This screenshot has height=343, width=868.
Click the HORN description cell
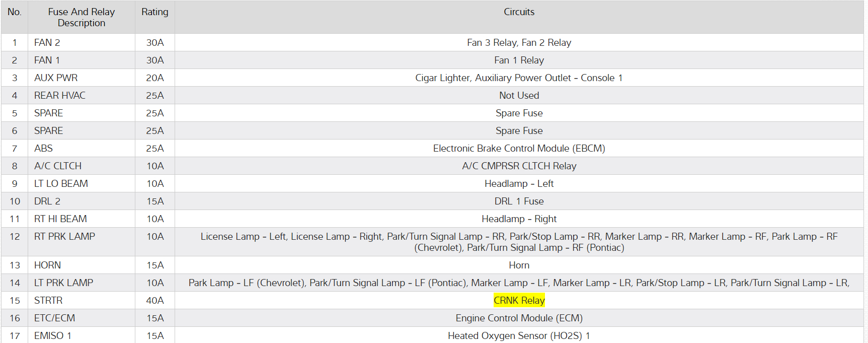(x=47, y=265)
